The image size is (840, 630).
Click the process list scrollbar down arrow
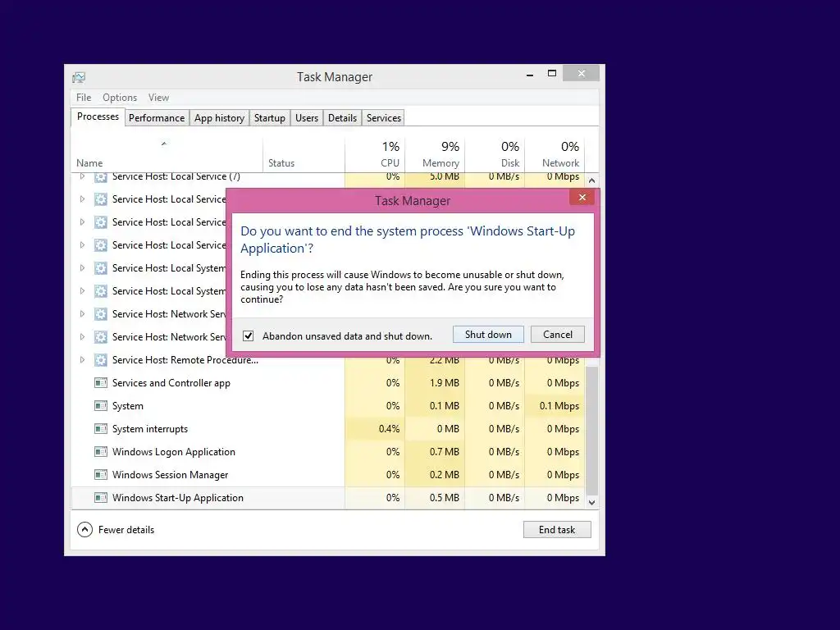pyautogui.click(x=592, y=503)
